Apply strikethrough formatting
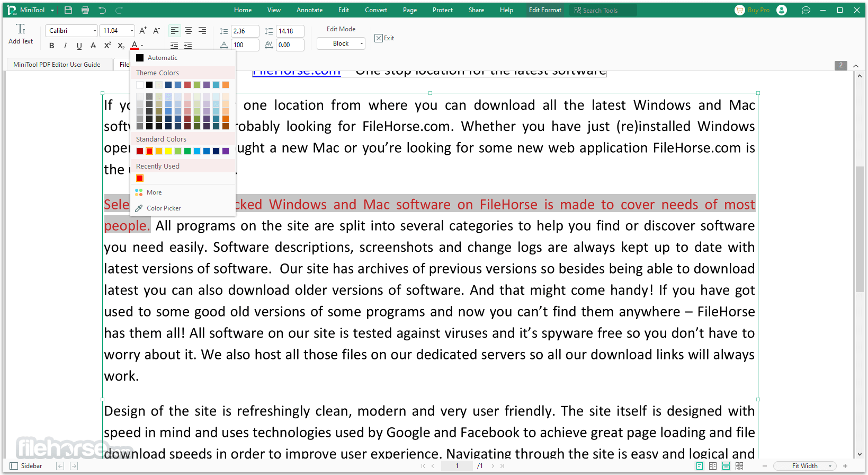This screenshot has height=475, width=868. [93, 46]
